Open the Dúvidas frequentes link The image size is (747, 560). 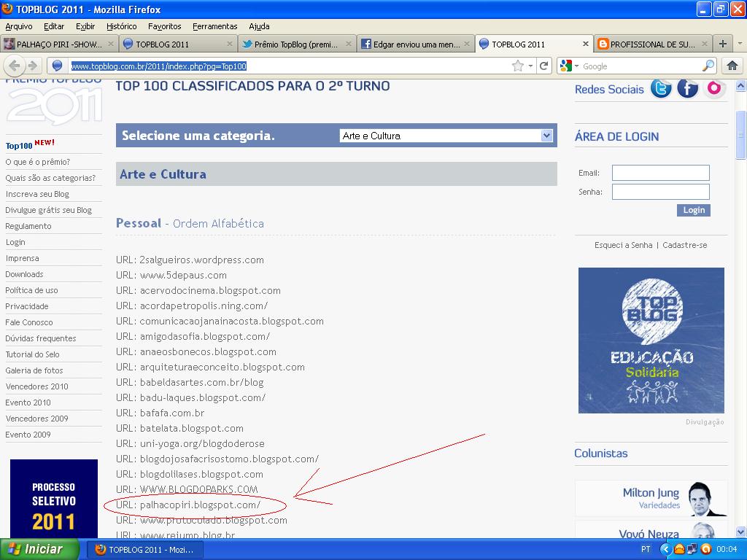(41, 338)
